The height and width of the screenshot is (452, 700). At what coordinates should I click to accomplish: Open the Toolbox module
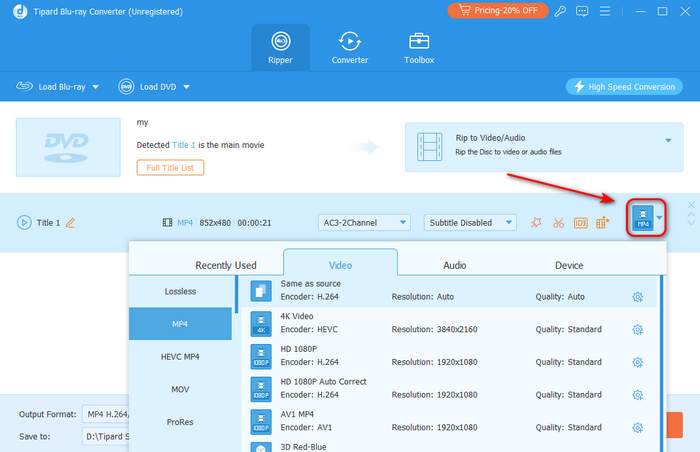419,48
